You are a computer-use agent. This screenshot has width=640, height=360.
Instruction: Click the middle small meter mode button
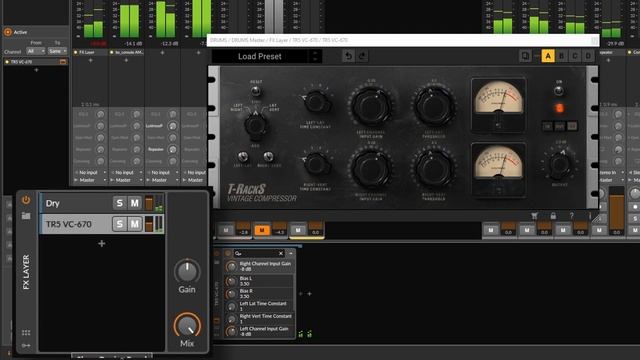pyautogui.click(x=560, y=126)
